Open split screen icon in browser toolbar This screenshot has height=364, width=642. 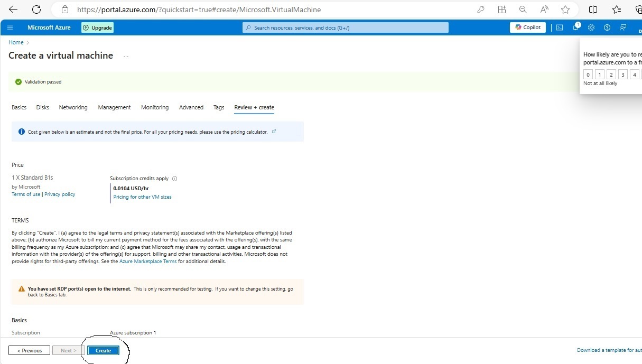(593, 10)
